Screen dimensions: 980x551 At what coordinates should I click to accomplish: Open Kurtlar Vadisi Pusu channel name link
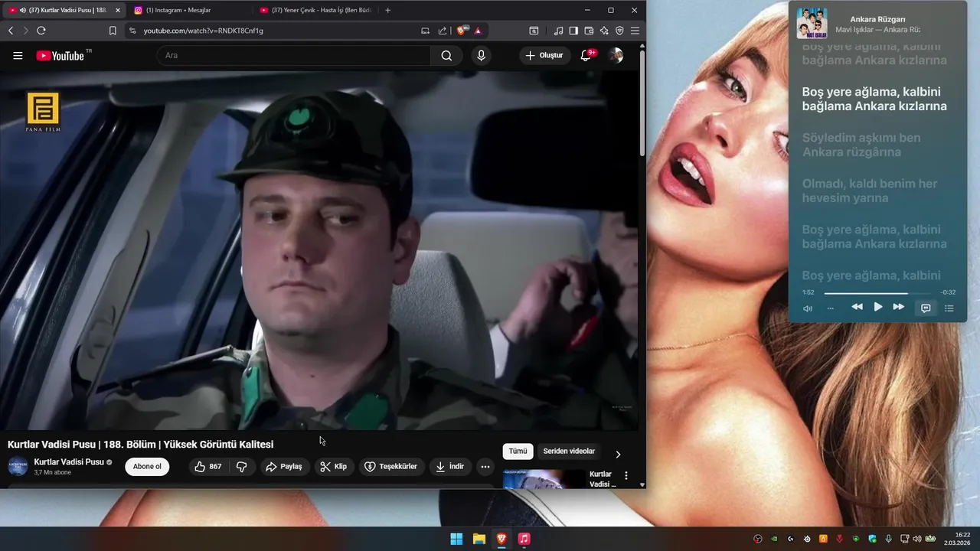click(69, 462)
